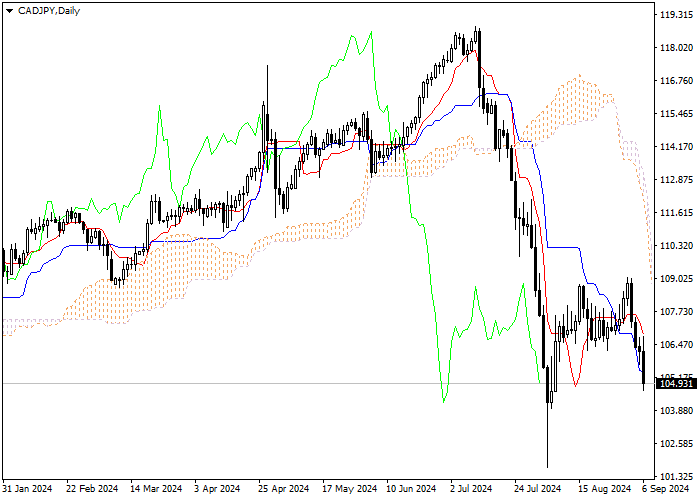The image size is (700, 500).
Task: Click the 116.760 price level label
Action: point(676,81)
